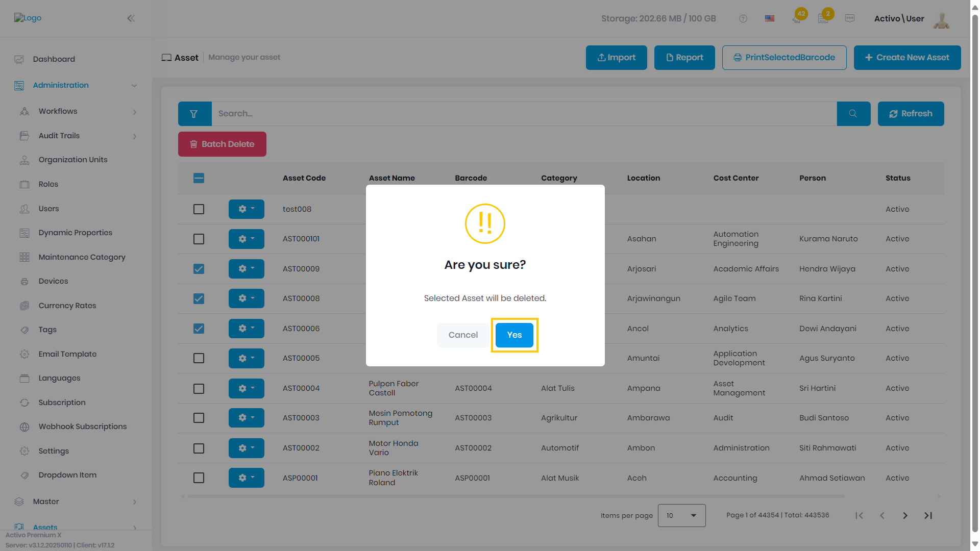Screen dimensions: 980x551
Task: Toggle the select-all header checkbox
Action: [x=199, y=178]
